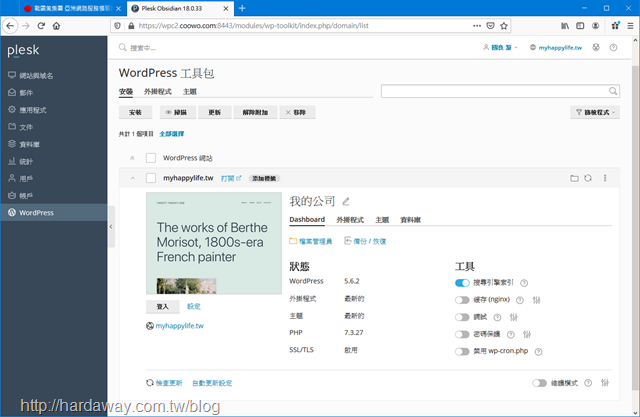Click the Remove button
640x417 pixels.
point(297,112)
